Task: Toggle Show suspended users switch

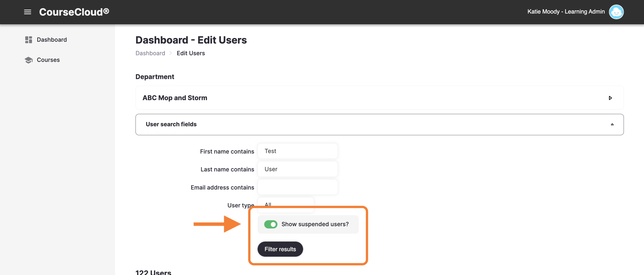Action: 271,224
